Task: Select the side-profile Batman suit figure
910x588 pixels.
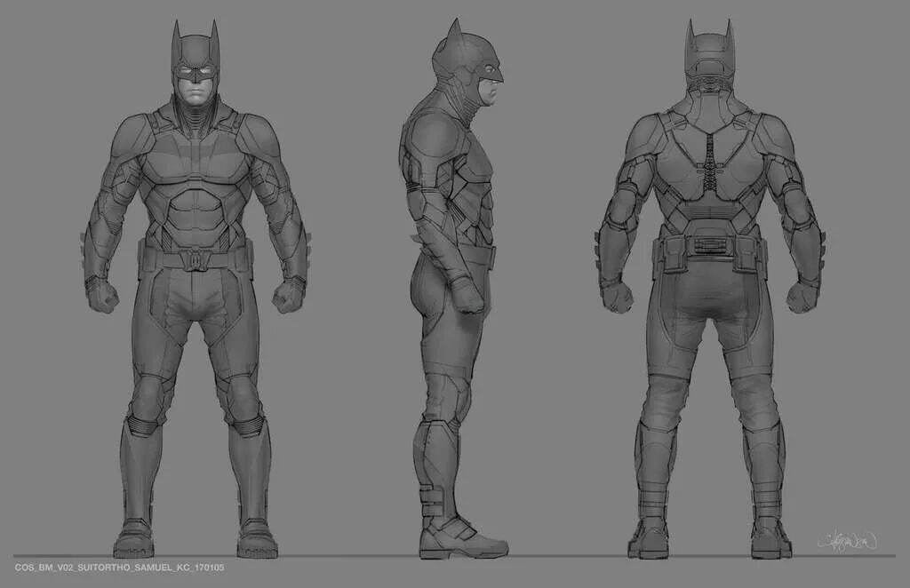Action: click(454, 289)
